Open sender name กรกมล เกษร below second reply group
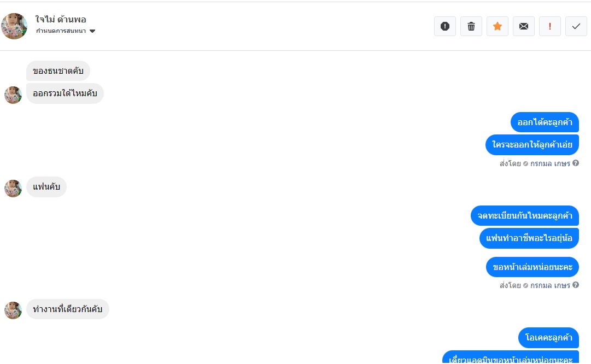This screenshot has height=364, width=591. click(x=550, y=285)
